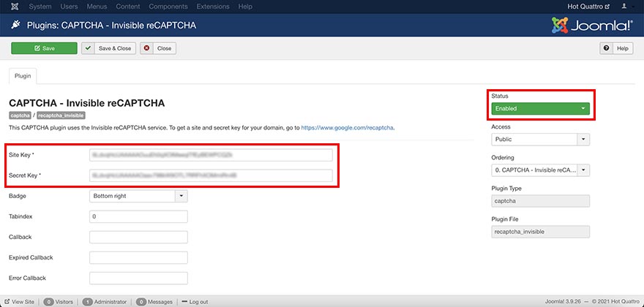Click the Close button with red icon
The width and height of the screenshot is (644, 307).
[158, 48]
